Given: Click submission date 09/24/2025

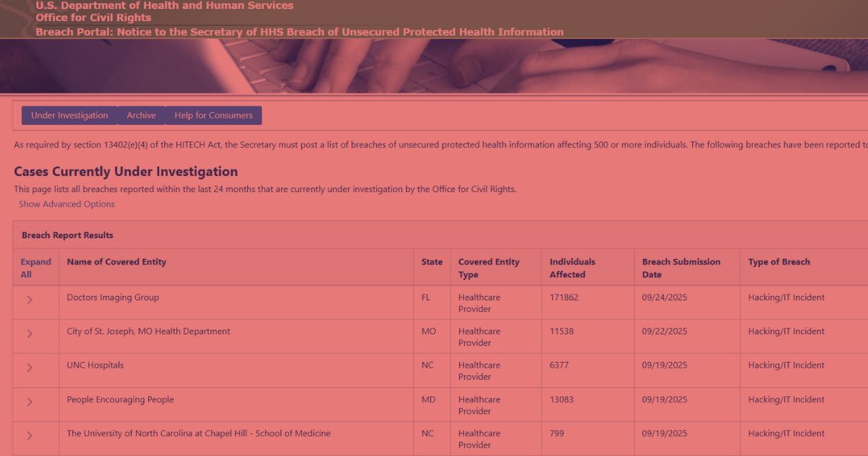Looking at the screenshot, I should (x=665, y=297).
